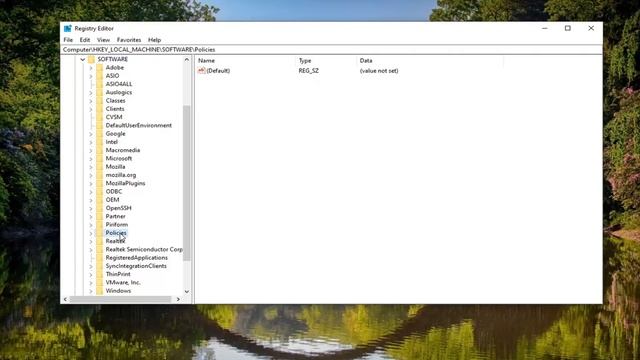This screenshot has width=640, height=360.
Task: Click the (Default) string value icon
Action: pyautogui.click(x=202, y=71)
